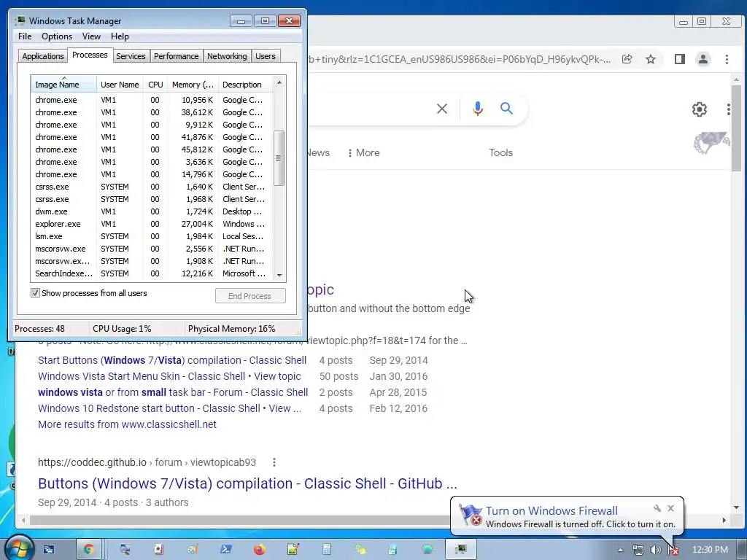Open the Chrome three-dot menu
747x560 pixels.
click(727, 59)
